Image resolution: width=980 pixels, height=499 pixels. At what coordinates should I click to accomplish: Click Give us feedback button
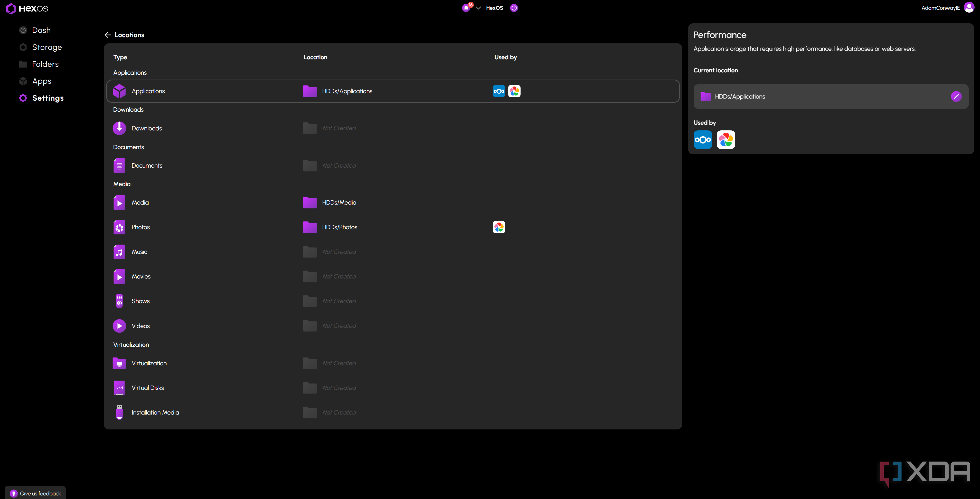pos(35,493)
